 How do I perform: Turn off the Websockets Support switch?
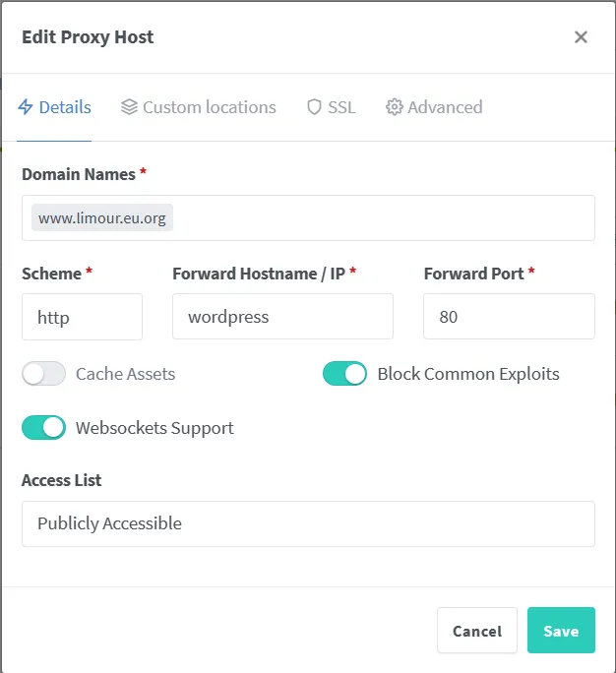(43, 428)
